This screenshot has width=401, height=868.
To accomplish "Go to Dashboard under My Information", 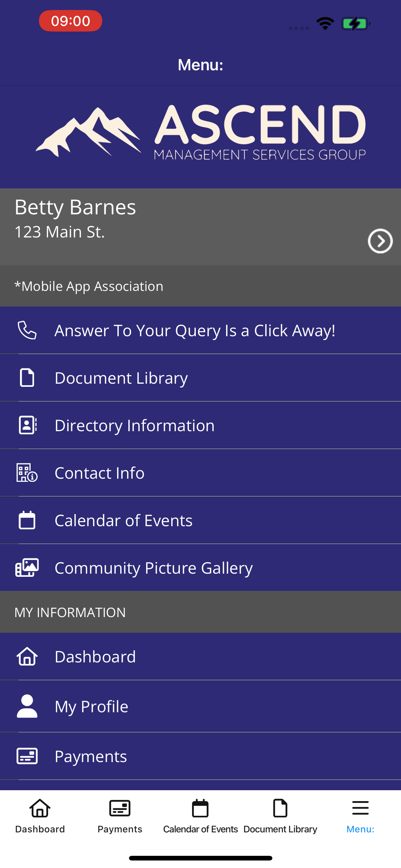I will [200, 656].
